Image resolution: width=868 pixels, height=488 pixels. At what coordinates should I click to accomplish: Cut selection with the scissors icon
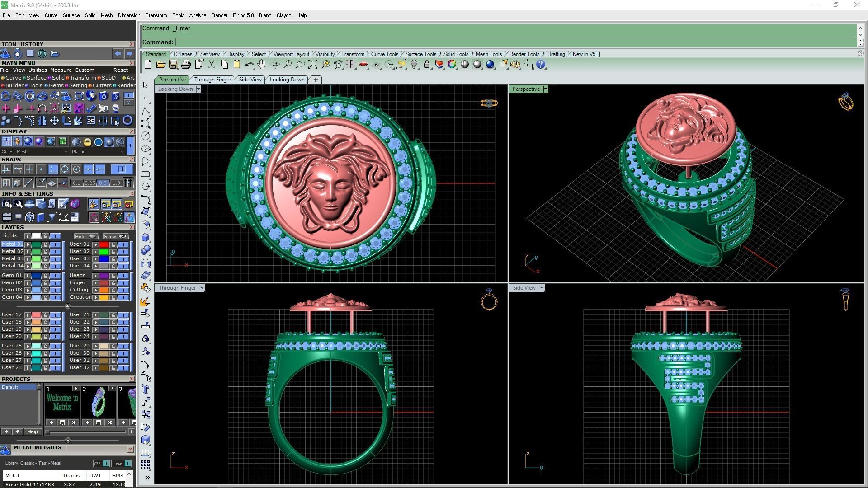(x=211, y=65)
